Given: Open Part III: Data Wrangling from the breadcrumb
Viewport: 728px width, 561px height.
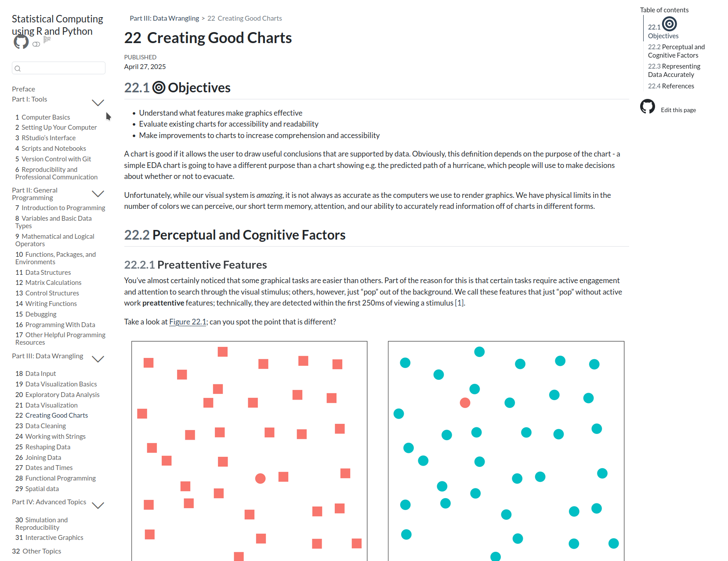Looking at the screenshot, I should pyautogui.click(x=164, y=18).
